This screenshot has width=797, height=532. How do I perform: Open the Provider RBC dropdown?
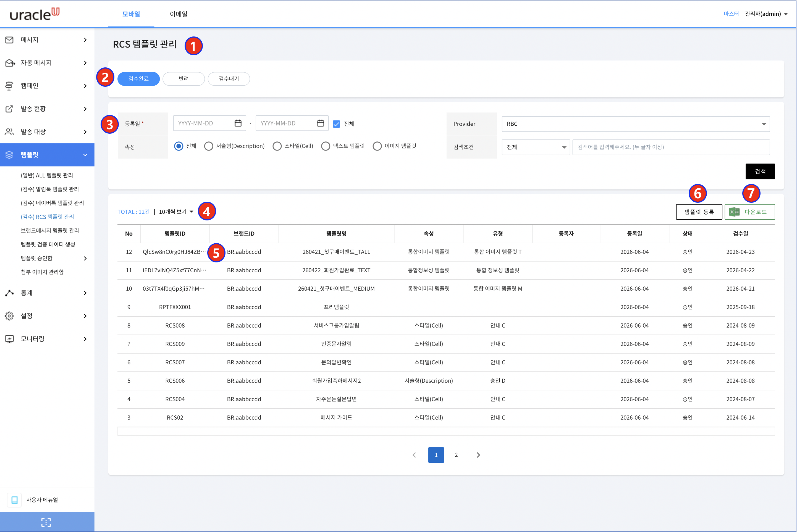[635, 124]
